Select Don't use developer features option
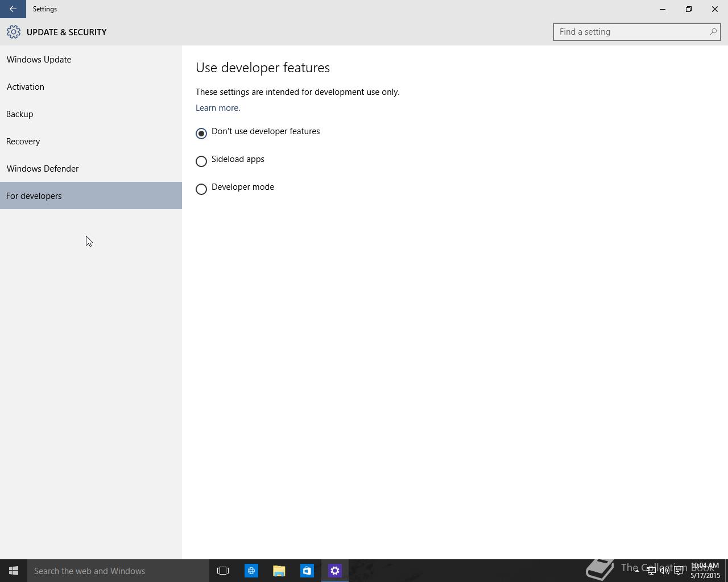The width and height of the screenshot is (728, 582). (258, 132)
